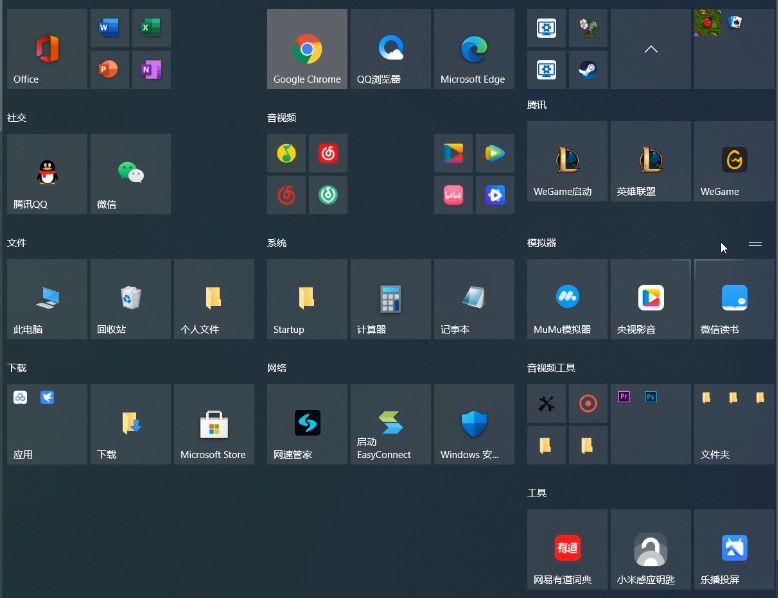Launch PowerPoint small tile
The width and height of the screenshot is (778, 598).
(109, 70)
